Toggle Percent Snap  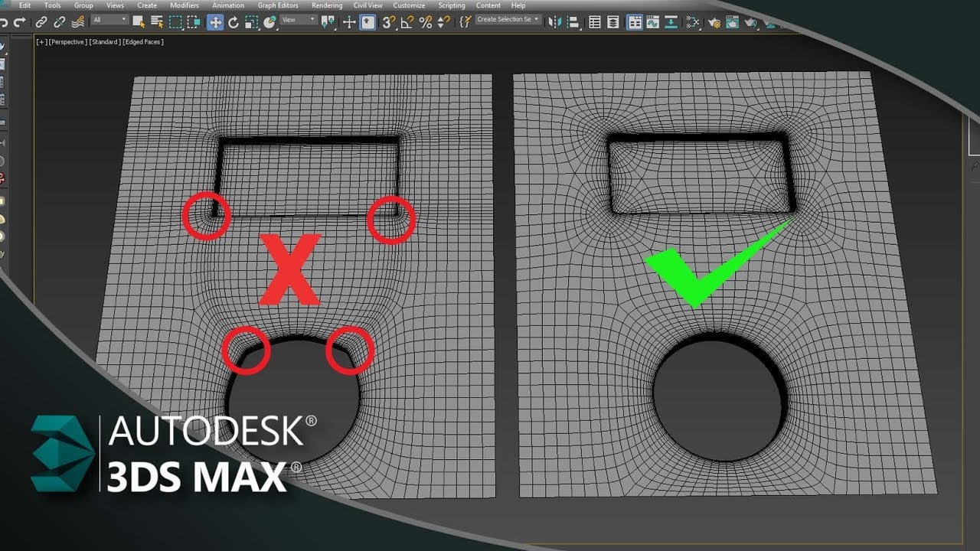point(425,22)
